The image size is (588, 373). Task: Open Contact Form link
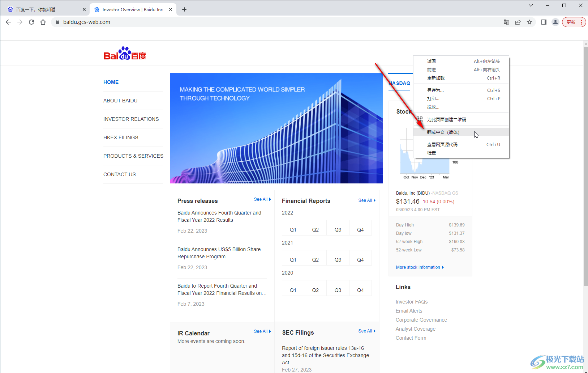pos(411,338)
